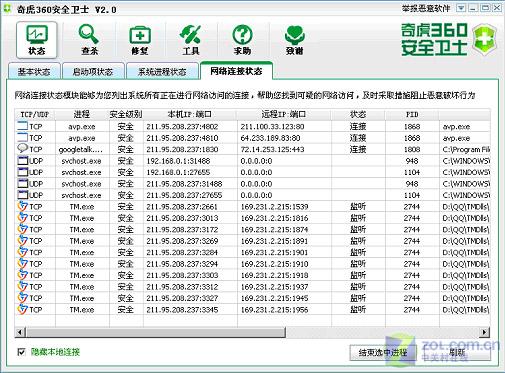This screenshot has height=373, width=505.
Task: Click TM.exe icon for port 3172 row
Action: point(22,229)
